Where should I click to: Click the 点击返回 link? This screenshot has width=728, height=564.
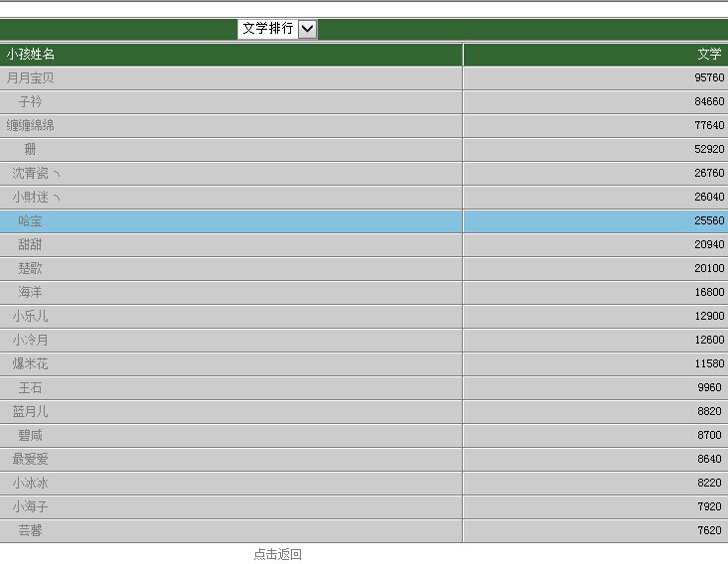(278, 554)
